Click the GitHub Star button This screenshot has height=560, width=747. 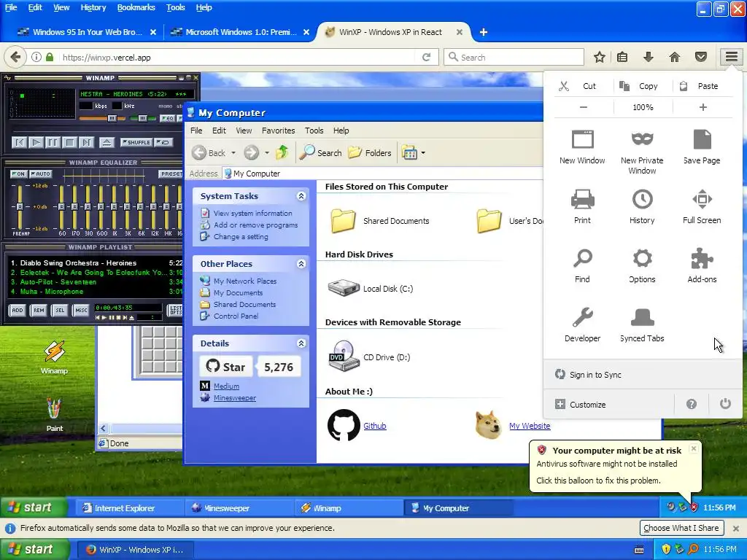pyautogui.click(x=226, y=367)
